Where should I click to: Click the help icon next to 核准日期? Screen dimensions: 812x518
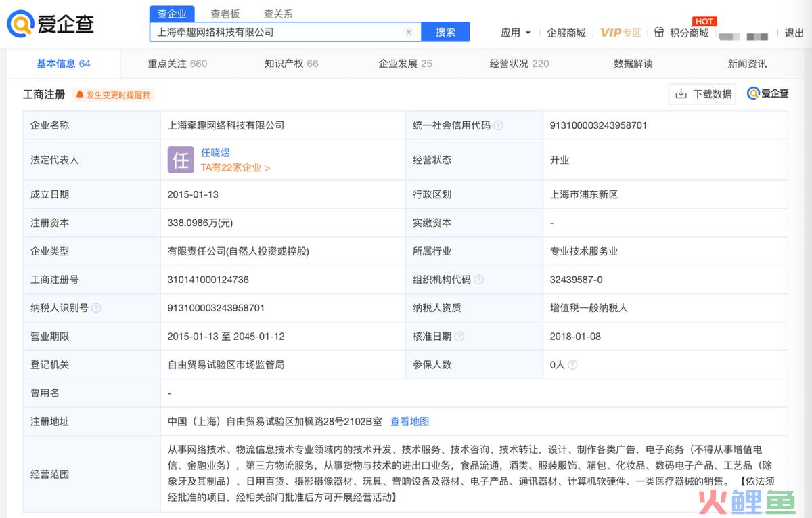point(459,337)
